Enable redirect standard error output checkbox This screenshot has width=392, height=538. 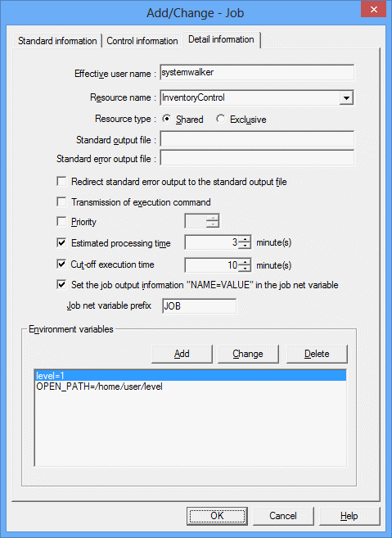(61, 181)
